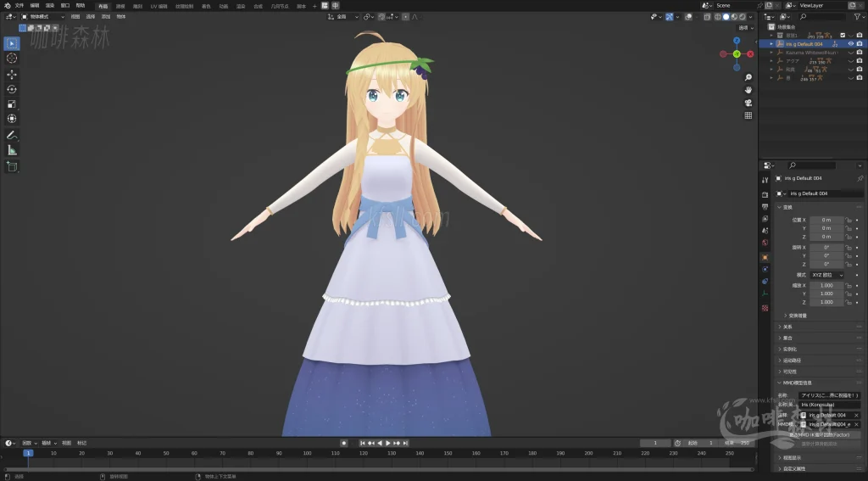
Task: Toggle visibility eye of iris g Default 004
Action: point(851,44)
